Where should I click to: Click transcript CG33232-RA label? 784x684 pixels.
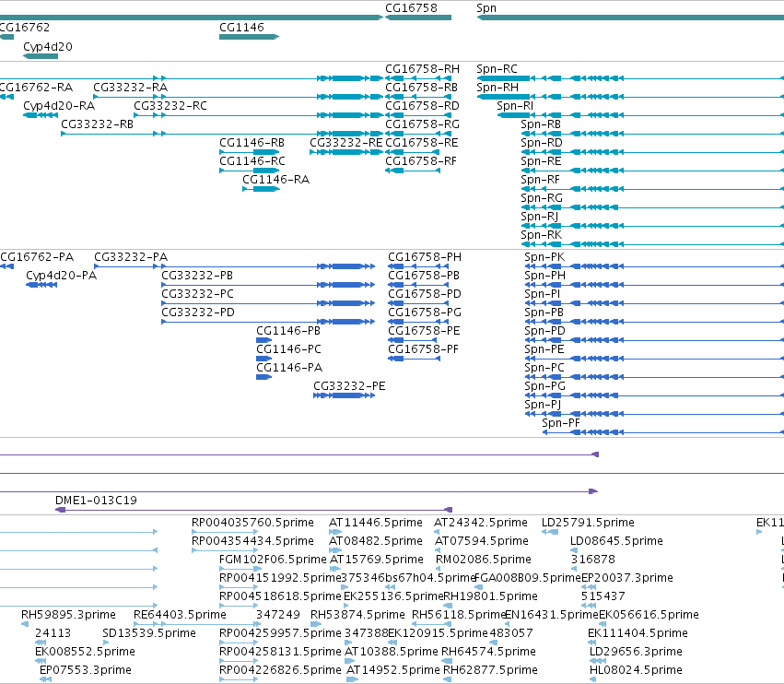(x=131, y=87)
